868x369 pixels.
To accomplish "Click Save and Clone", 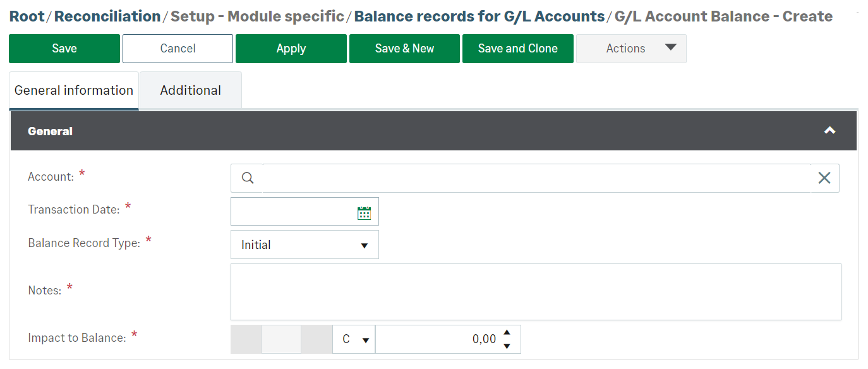I will [x=517, y=49].
